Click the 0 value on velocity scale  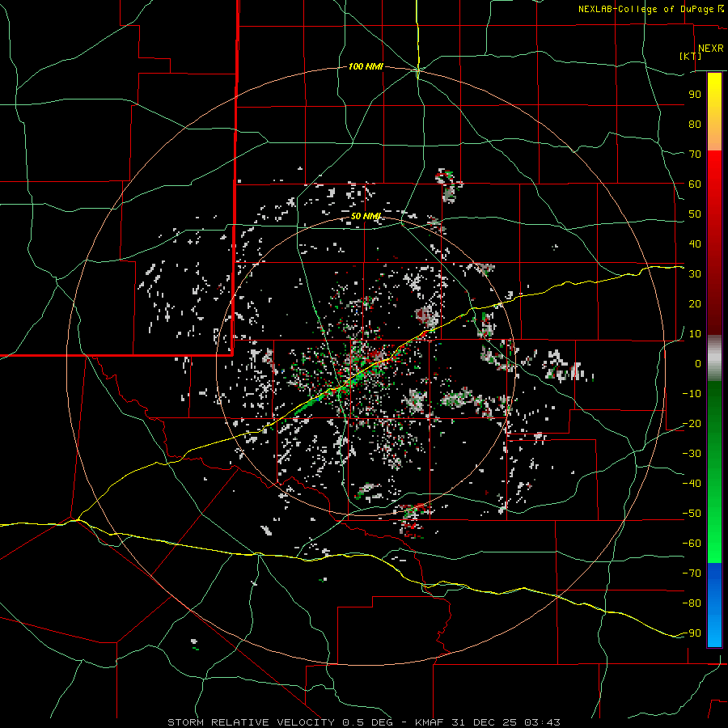698,363
